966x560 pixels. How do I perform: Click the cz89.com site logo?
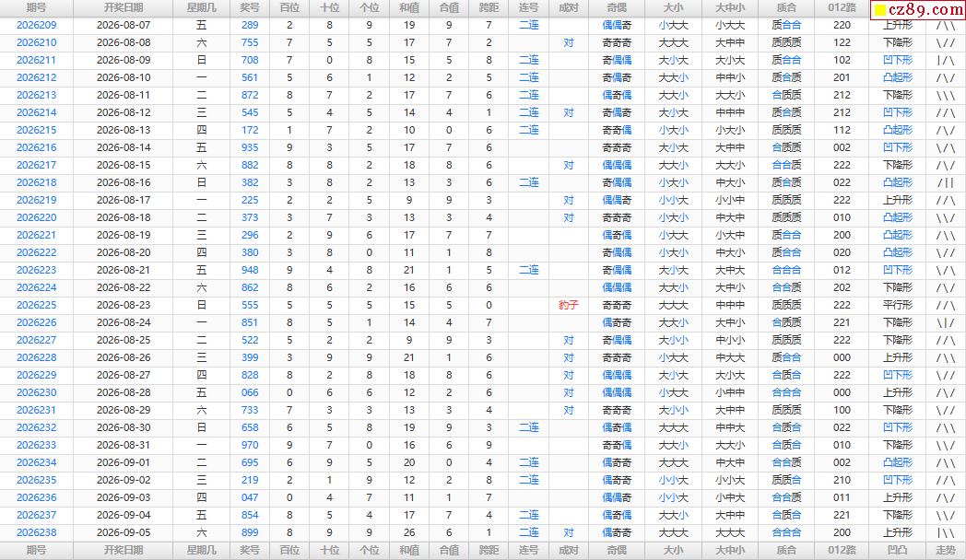click(x=917, y=9)
